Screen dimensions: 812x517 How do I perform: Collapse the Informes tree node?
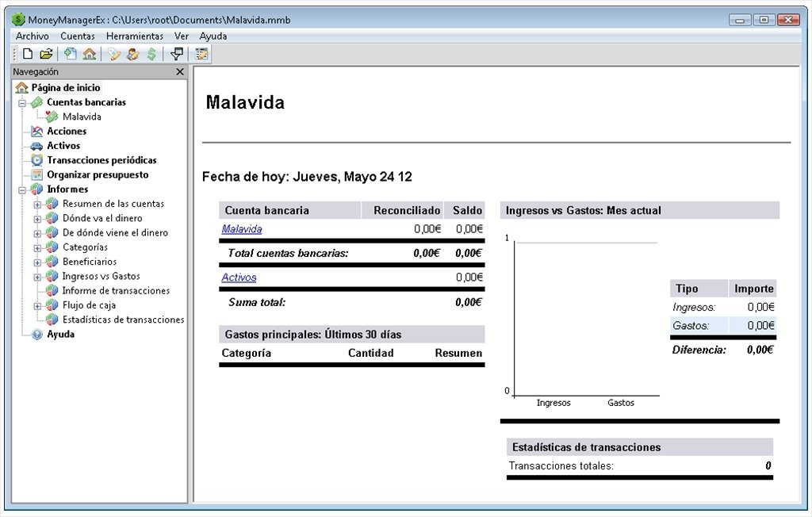coord(22,190)
